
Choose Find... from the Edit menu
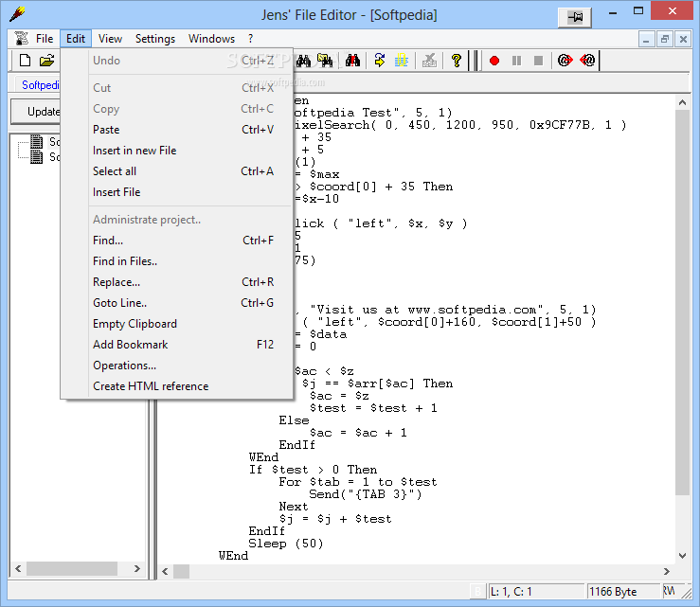[177, 241]
